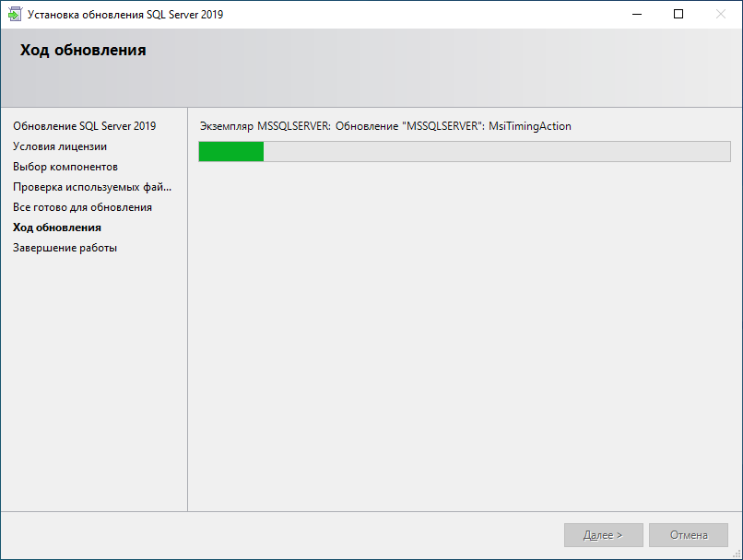Click the resize grip at window corner

coord(737,554)
